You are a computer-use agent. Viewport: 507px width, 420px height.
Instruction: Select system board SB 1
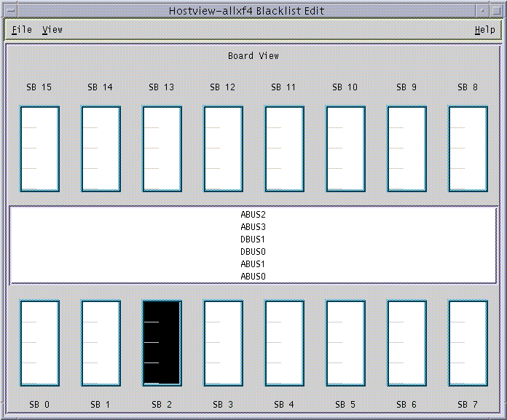[101, 343]
